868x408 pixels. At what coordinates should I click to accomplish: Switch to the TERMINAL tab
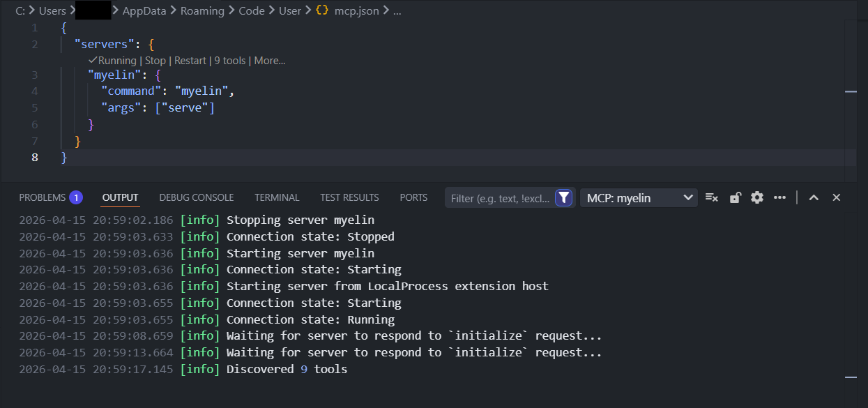[x=277, y=197]
